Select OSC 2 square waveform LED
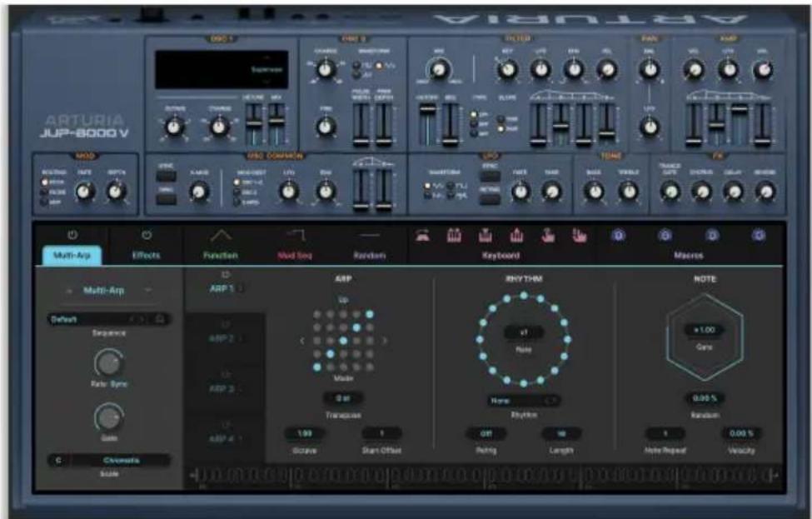 tap(356, 66)
